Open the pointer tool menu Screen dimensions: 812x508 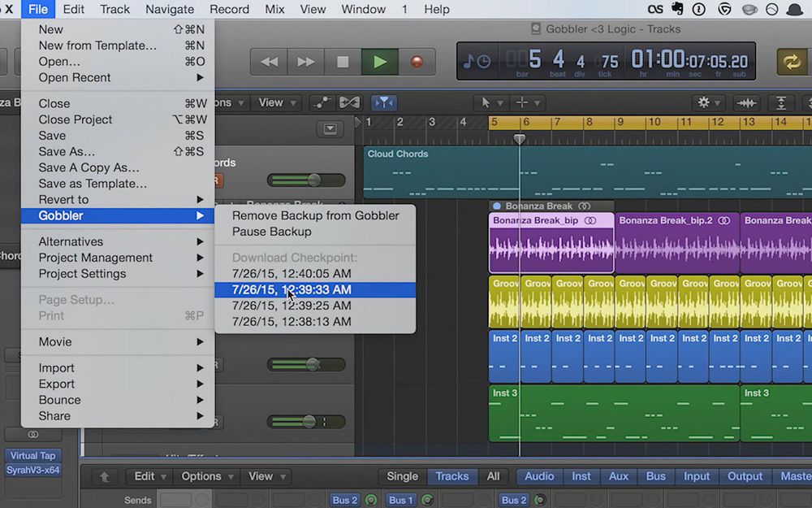(x=491, y=102)
